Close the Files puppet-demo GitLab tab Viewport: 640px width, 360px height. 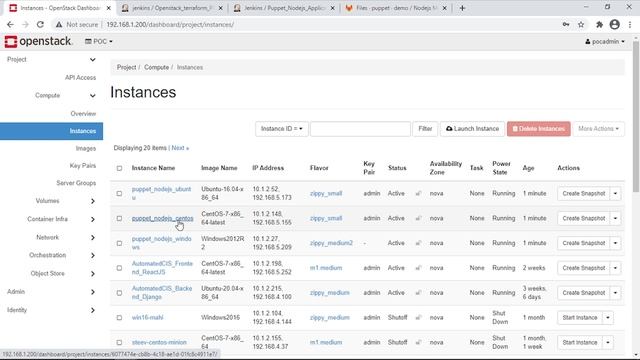444,8
